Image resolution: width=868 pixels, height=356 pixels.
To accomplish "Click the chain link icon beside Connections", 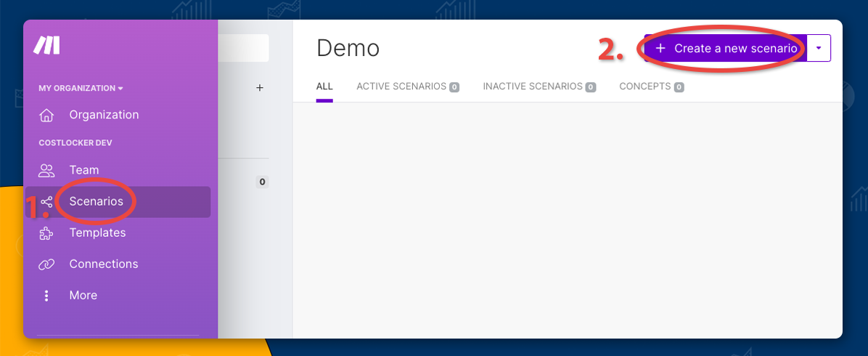I will click(46, 264).
